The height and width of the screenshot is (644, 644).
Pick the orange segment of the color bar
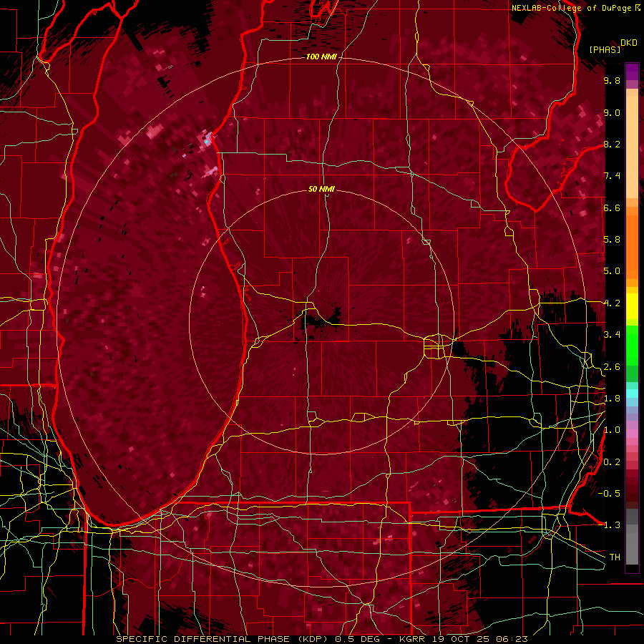pyautogui.click(x=632, y=246)
